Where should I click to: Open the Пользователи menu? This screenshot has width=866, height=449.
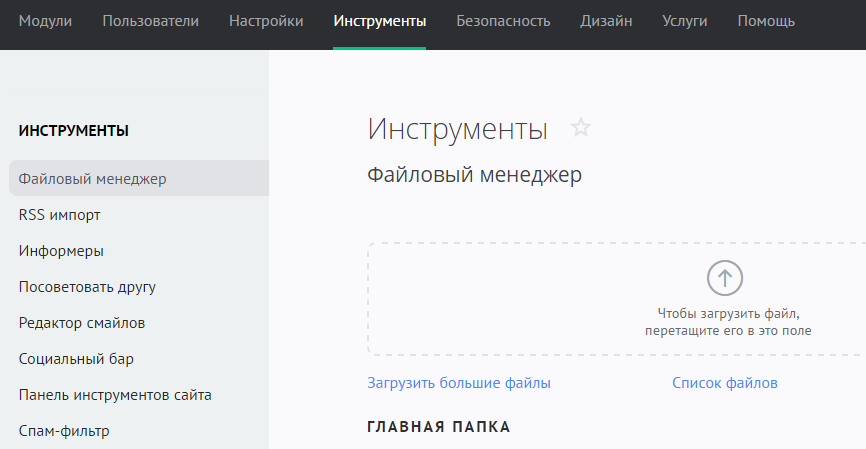pos(150,21)
